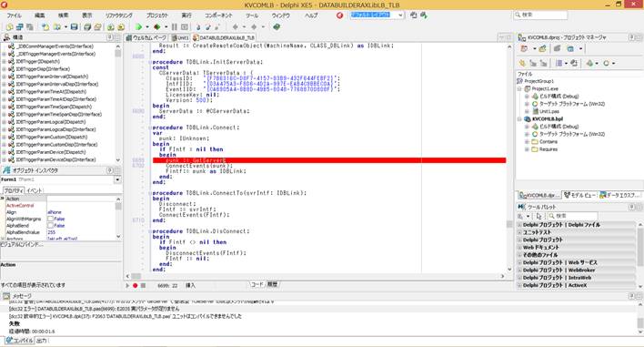This screenshot has height=347, width=644.
Task: Click the Trace Into debug icon
Action: click(198, 26)
